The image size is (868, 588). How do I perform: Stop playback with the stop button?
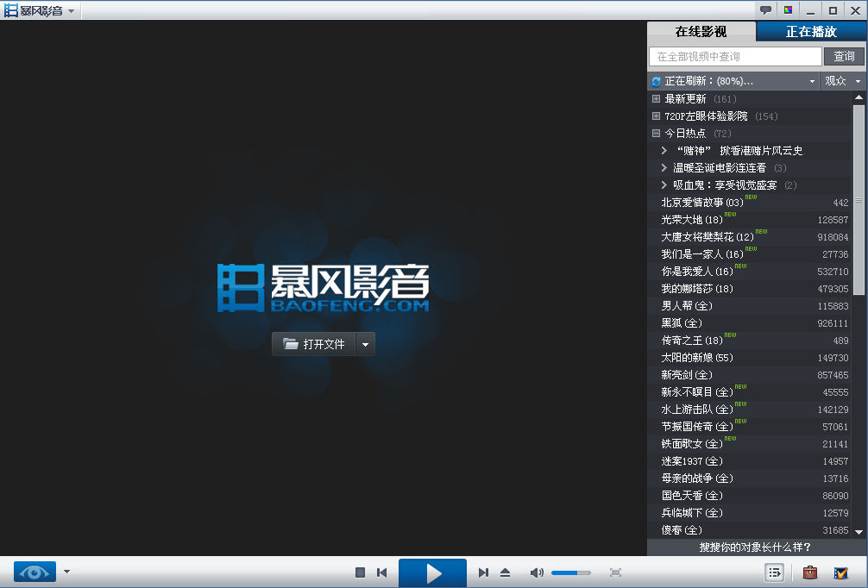(360, 572)
